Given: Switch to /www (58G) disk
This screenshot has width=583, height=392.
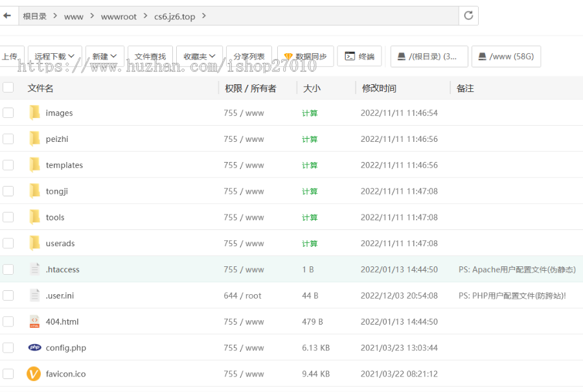Looking at the screenshot, I should (506, 56).
